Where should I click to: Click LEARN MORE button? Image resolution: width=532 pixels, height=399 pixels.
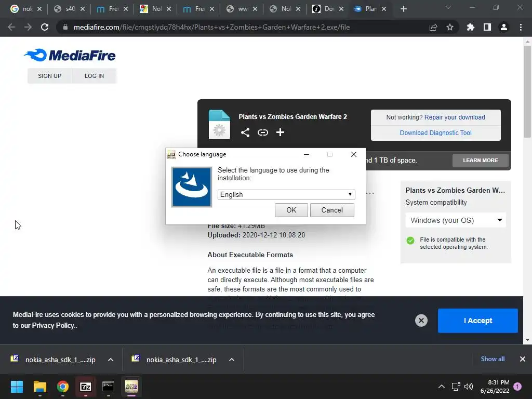pos(481,160)
